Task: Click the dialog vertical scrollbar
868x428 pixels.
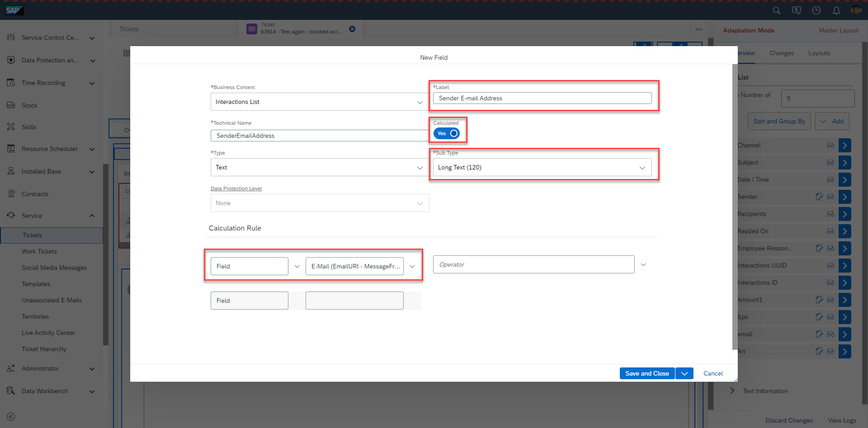Action: pos(735,207)
